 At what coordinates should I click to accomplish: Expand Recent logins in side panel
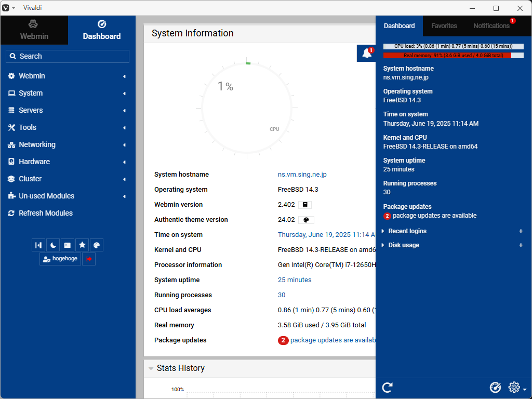click(x=407, y=231)
